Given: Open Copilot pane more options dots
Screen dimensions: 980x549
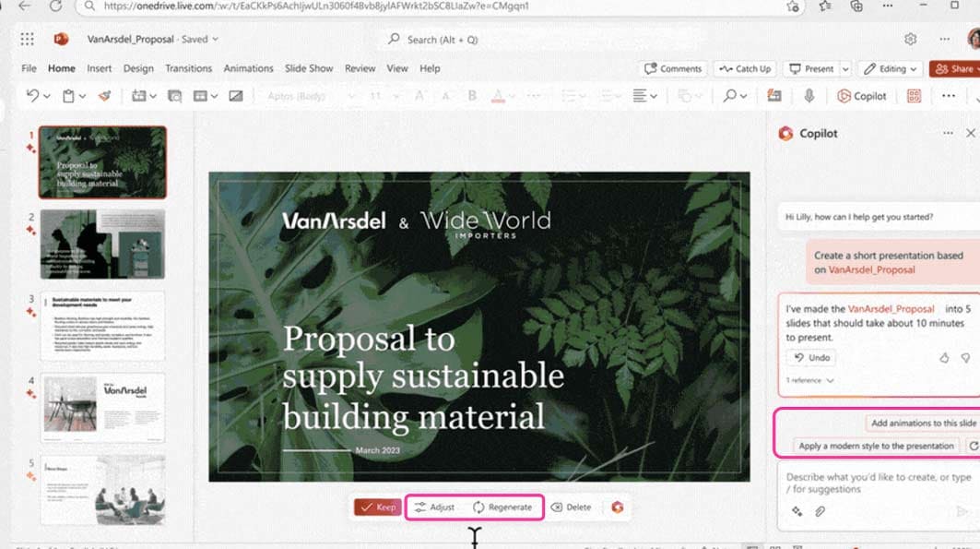Looking at the screenshot, I should (948, 133).
